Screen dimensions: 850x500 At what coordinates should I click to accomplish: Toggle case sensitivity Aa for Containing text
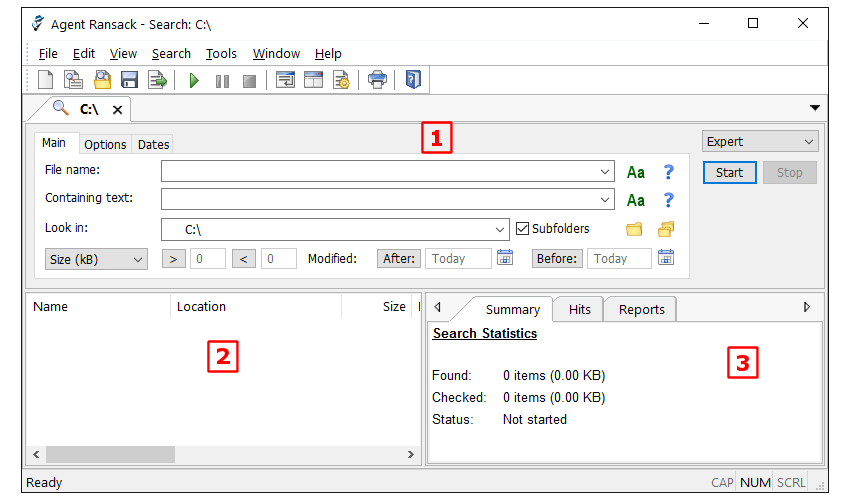pos(636,201)
